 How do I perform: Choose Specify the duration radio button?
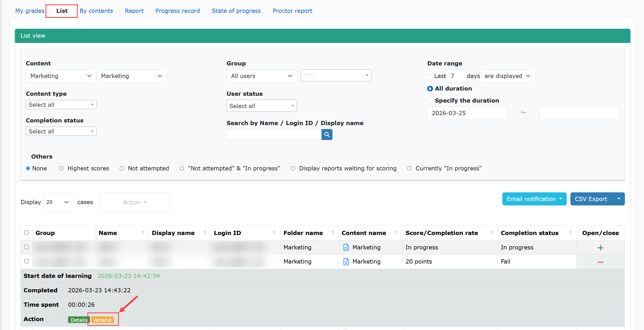(x=430, y=100)
